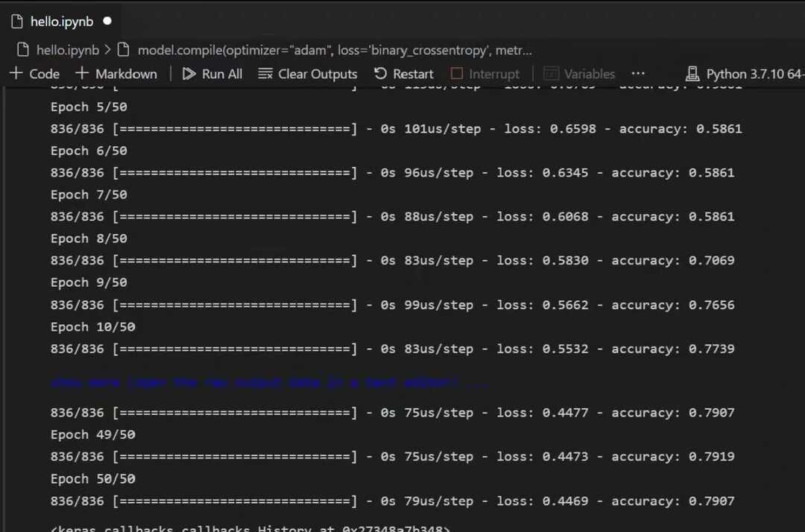805x532 pixels.
Task: Click the '99us/step' timing text
Action: pyautogui.click(x=438, y=305)
